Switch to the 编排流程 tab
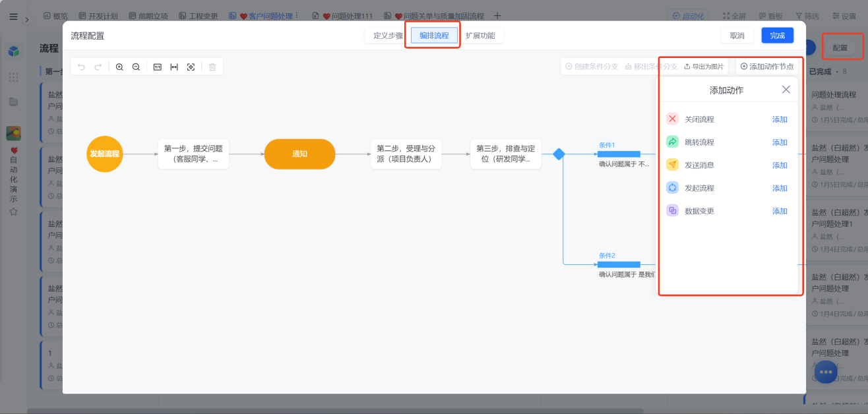This screenshot has width=868, height=414. (x=434, y=36)
